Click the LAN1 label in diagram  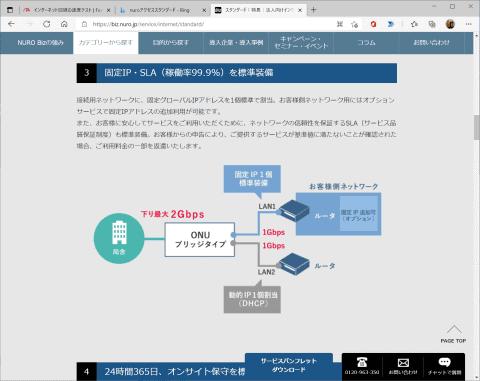point(267,206)
